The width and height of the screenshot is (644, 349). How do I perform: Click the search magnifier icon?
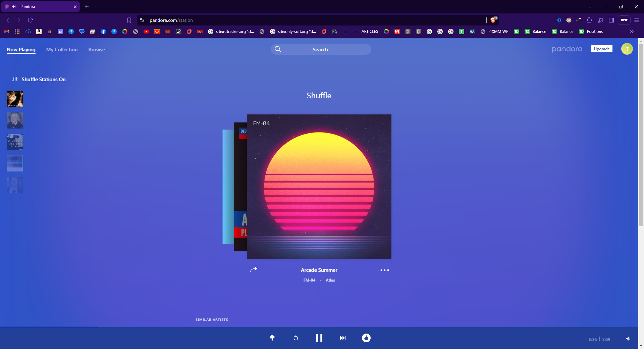pyautogui.click(x=278, y=49)
